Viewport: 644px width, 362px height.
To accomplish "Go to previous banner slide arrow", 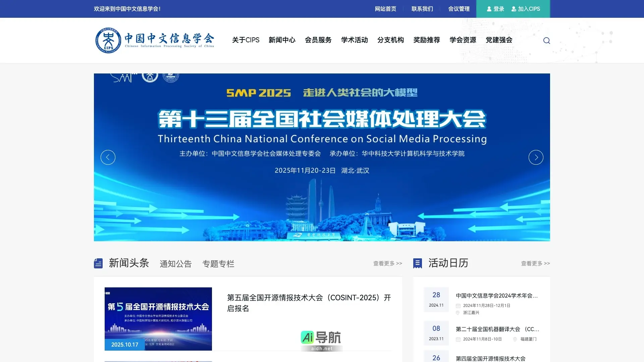I will coord(108,157).
